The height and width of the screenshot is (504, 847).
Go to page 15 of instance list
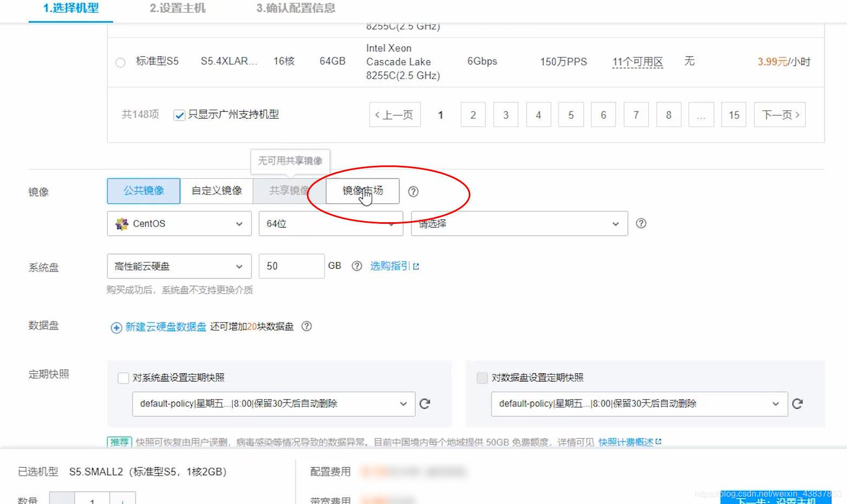click(x=734, y=115)
